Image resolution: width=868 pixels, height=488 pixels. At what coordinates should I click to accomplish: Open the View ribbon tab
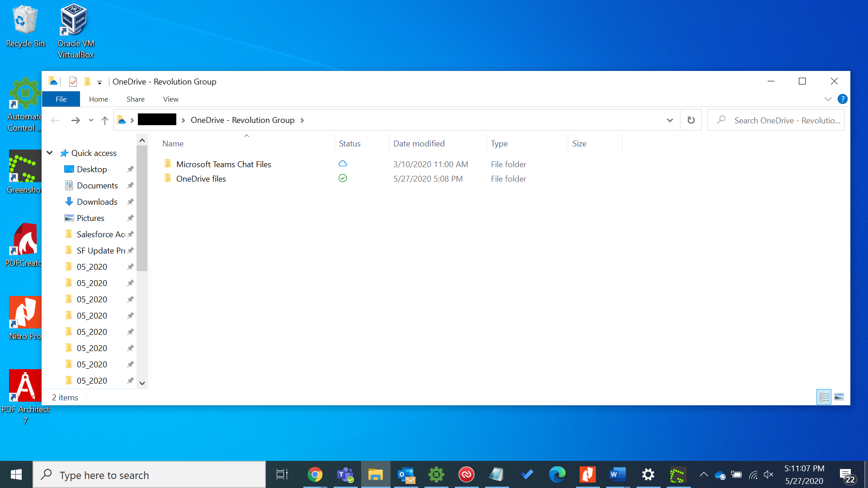click(x=171, y=99)
